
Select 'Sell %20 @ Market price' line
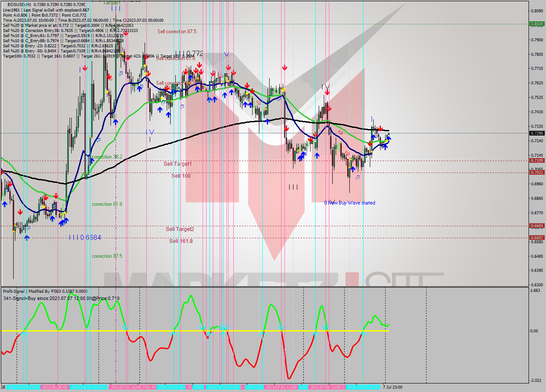(x=68, y=25)
